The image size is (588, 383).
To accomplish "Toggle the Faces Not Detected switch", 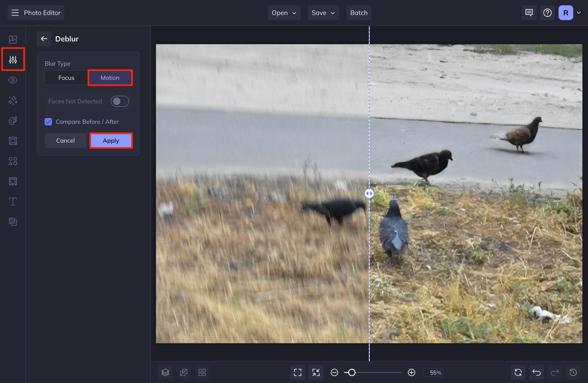I will tap(120, 101).
